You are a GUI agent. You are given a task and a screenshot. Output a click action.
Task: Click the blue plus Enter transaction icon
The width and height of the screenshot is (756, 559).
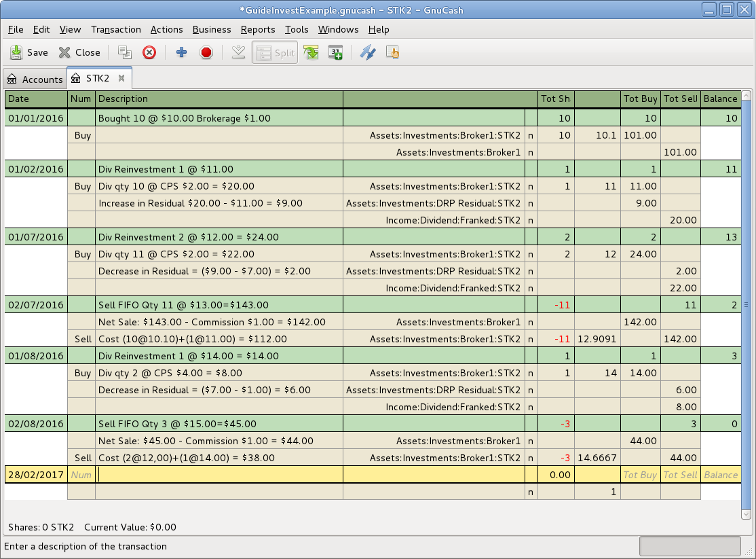click(x=181, y=52)
